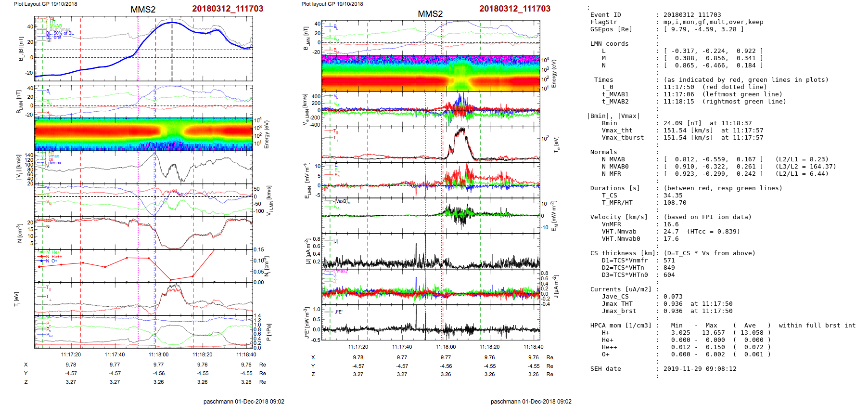Click the t_MVAB1 time value 11:17:06
Screen dimensions: 868x405
(x=678, y=94)
